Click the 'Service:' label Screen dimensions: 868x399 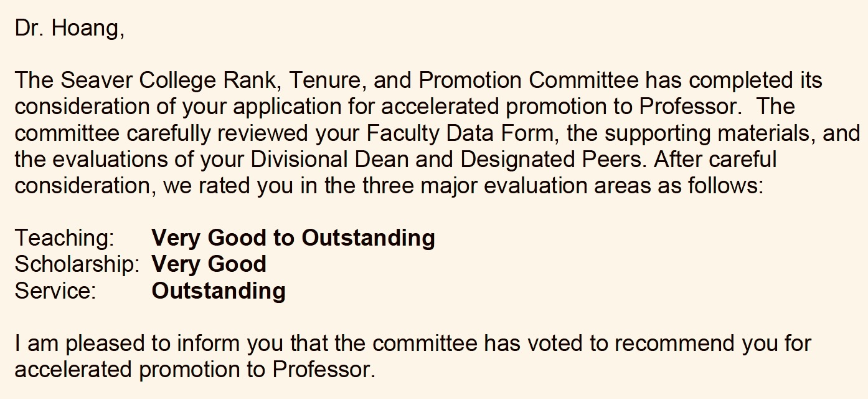[x=55, y=291]
